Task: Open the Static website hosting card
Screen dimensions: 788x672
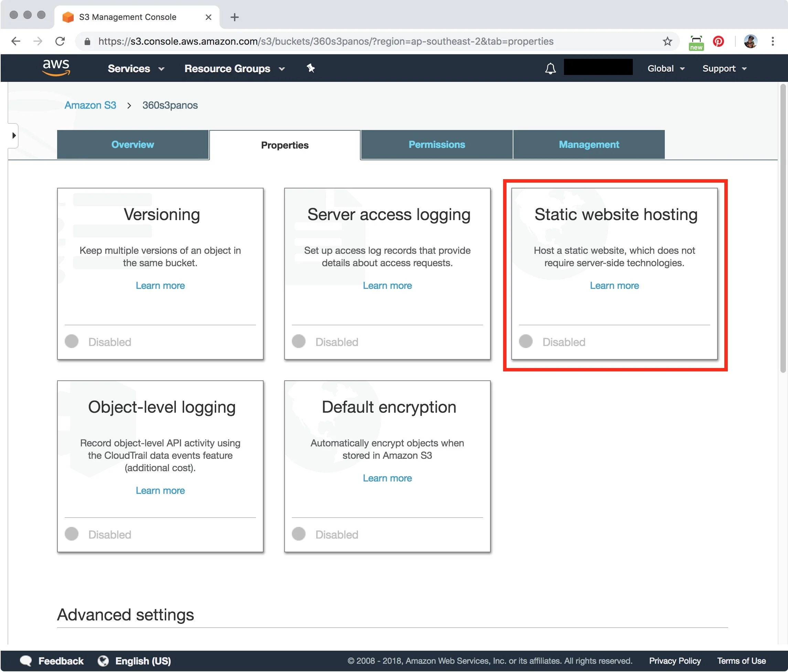Action: click(614, 274)
